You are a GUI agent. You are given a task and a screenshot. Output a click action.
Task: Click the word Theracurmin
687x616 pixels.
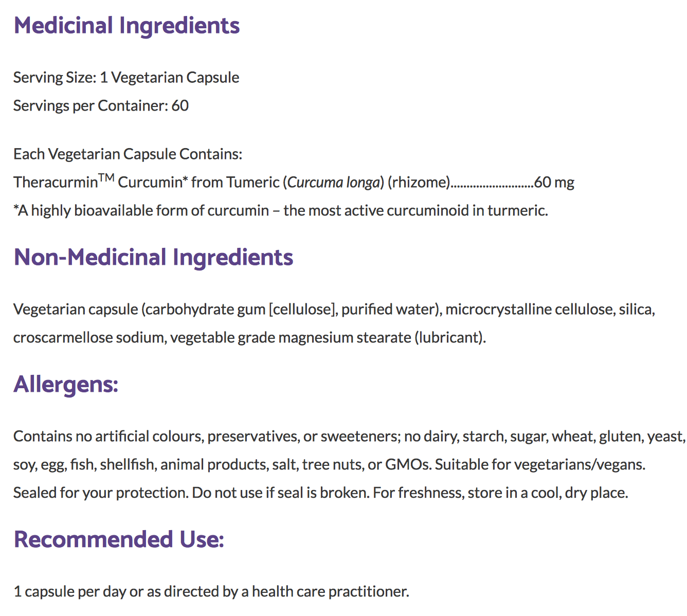56,183
